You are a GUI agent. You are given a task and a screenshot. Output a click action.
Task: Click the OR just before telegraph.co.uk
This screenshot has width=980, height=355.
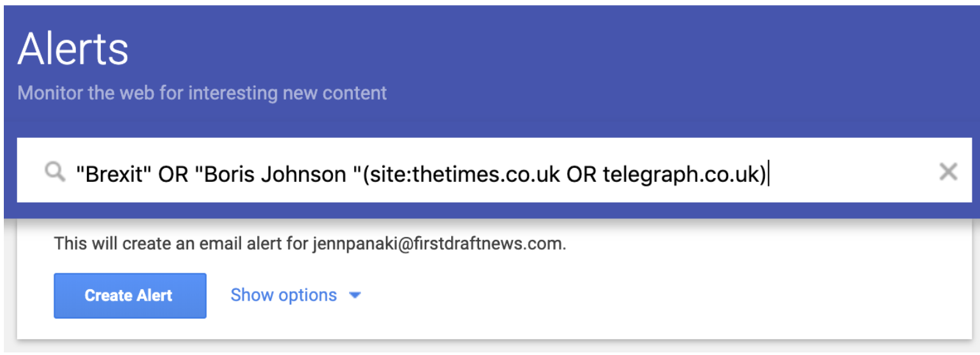581,173
